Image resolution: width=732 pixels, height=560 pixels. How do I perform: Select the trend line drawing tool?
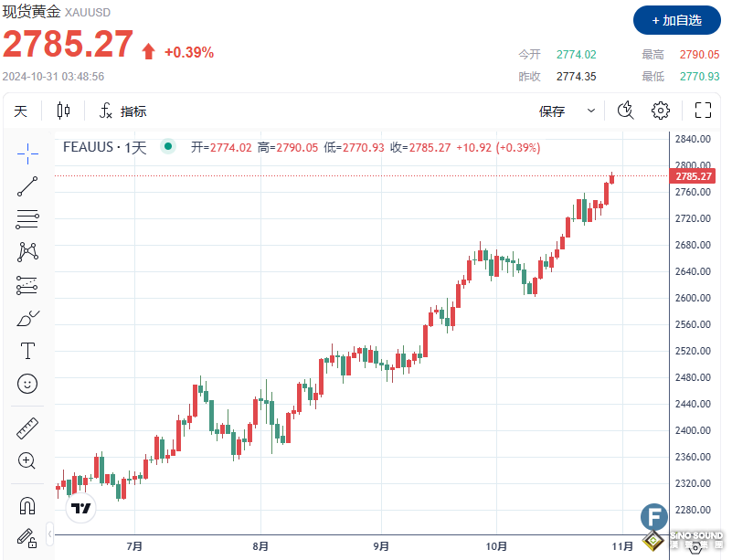click(27, 185)
